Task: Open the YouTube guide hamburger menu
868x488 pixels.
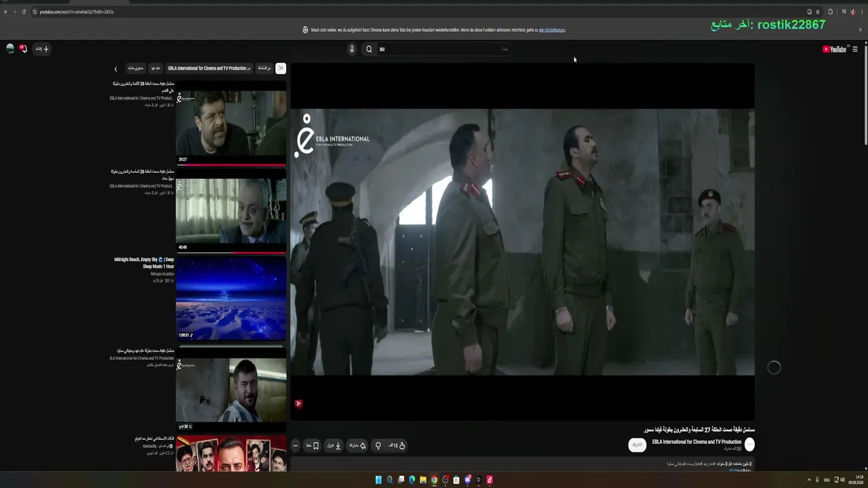Action: [855, 49]
